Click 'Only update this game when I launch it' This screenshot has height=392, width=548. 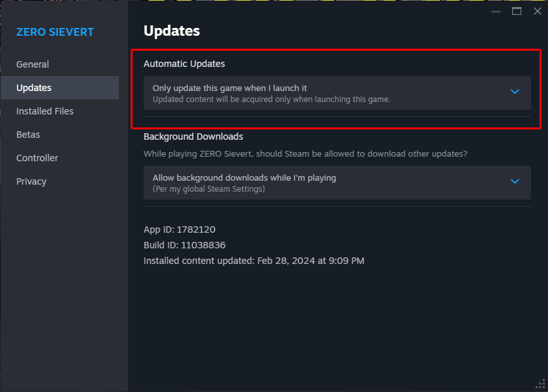click(229, 88)
